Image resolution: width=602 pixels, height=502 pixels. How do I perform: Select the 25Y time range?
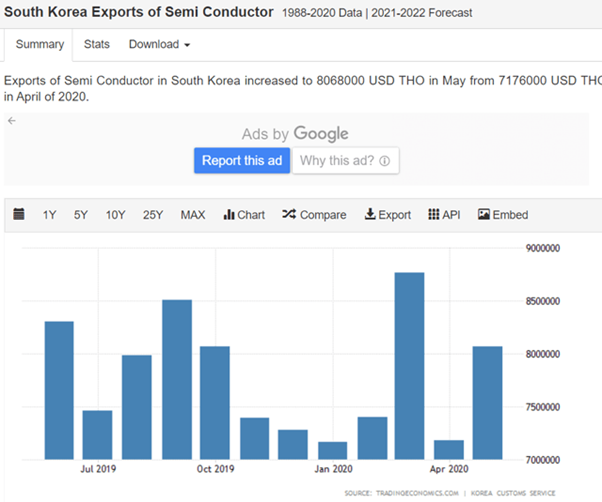tap(153, 215)
